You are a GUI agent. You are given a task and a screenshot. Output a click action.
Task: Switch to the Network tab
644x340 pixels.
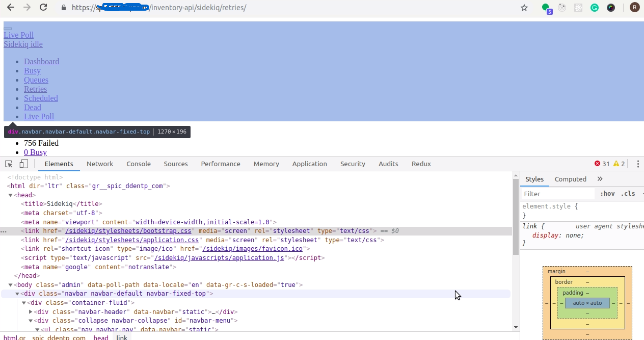tap(100, 164)
